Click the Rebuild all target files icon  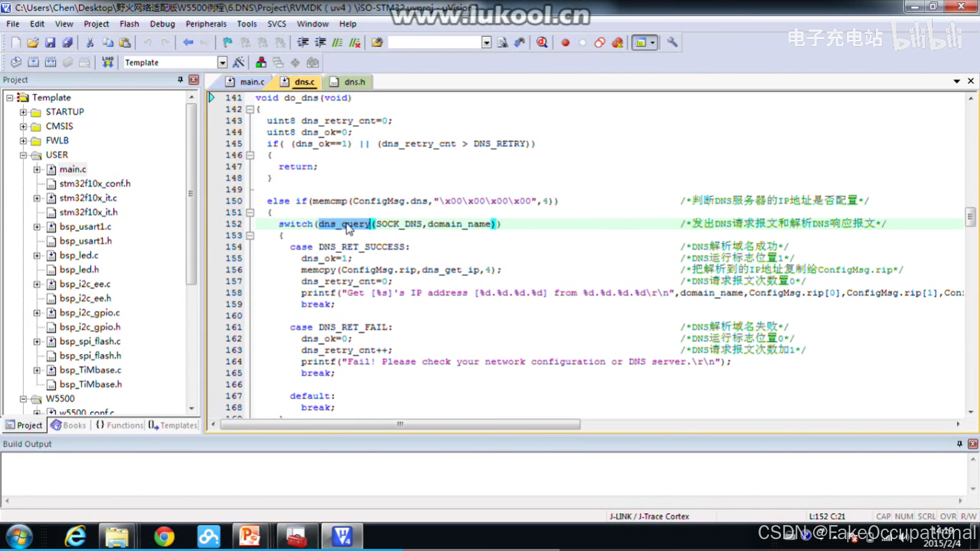tap(50, 63)
